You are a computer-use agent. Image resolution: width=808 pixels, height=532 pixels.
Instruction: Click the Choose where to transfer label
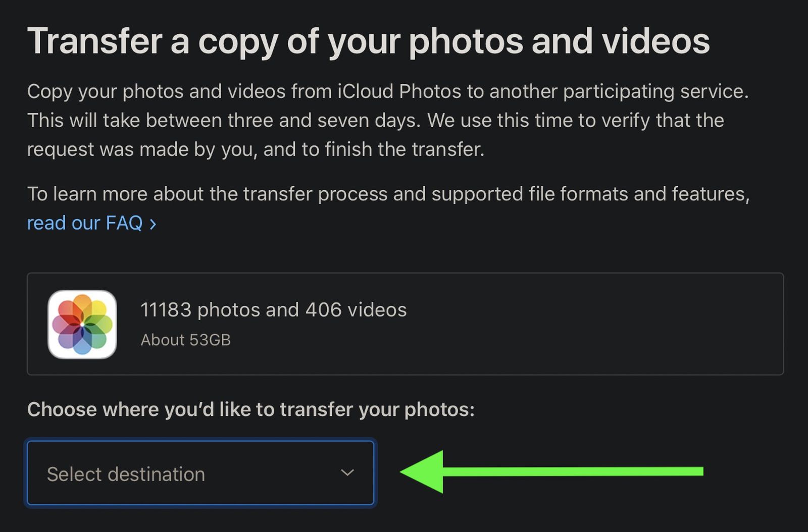click(251, 409)
